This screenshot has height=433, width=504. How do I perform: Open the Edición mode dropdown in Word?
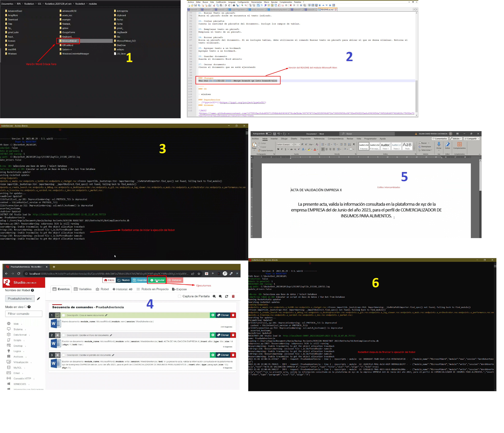tap(456, 139)
